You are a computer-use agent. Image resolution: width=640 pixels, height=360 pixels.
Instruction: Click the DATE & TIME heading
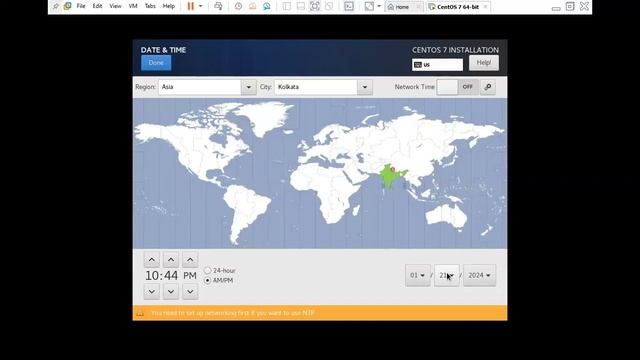click(x=163, y=50)
